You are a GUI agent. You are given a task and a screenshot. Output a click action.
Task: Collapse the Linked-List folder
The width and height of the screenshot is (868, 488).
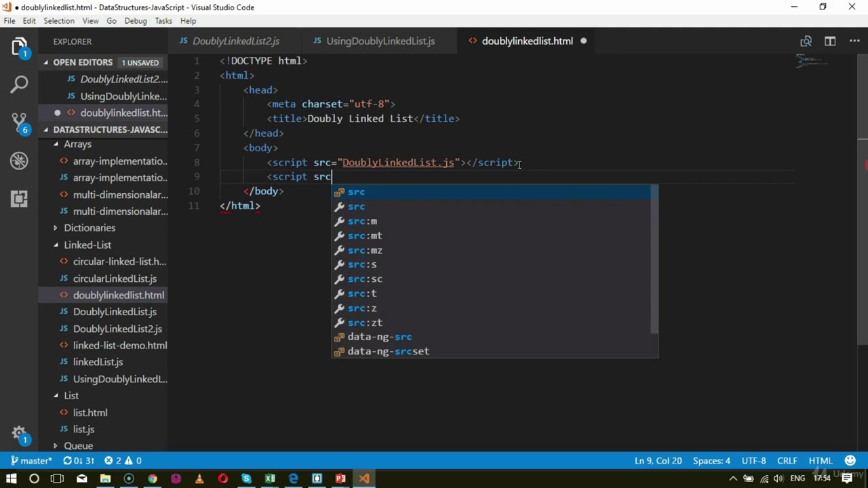tap(56, 245)
